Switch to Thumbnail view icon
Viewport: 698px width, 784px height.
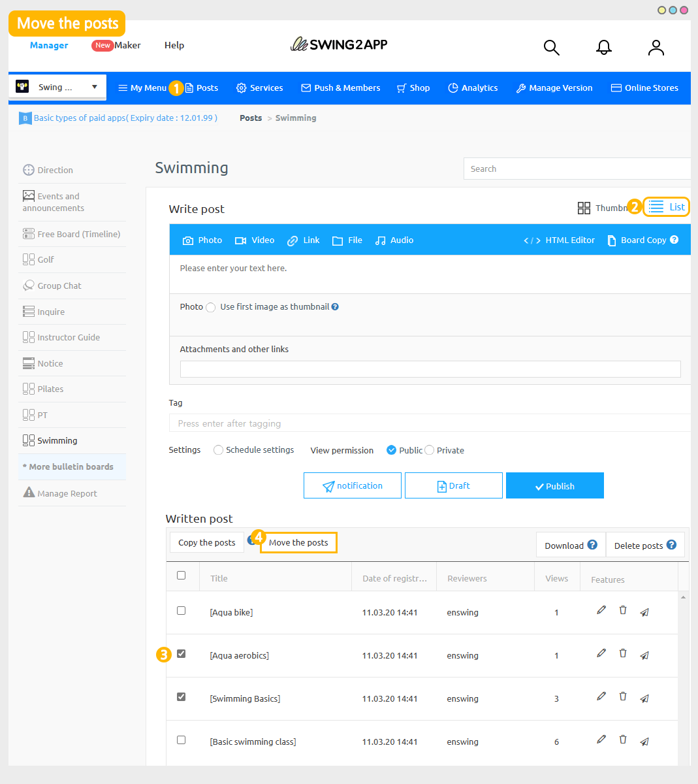(x=584, y=208)
